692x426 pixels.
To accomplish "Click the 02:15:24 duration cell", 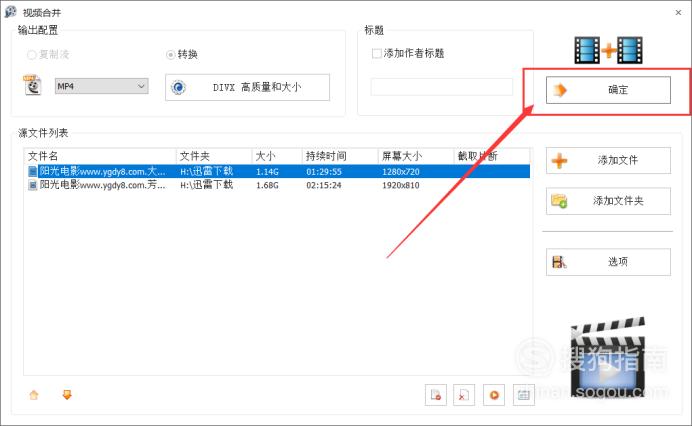I will click(324, 185).
